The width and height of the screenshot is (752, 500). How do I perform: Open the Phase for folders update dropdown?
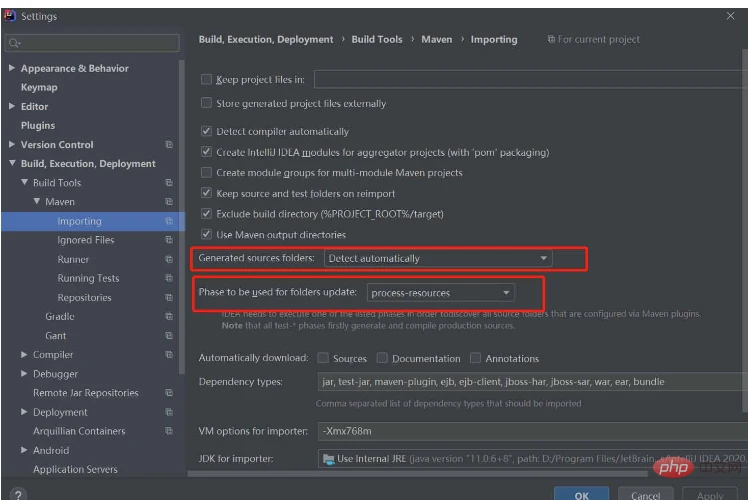coord(440,293)
